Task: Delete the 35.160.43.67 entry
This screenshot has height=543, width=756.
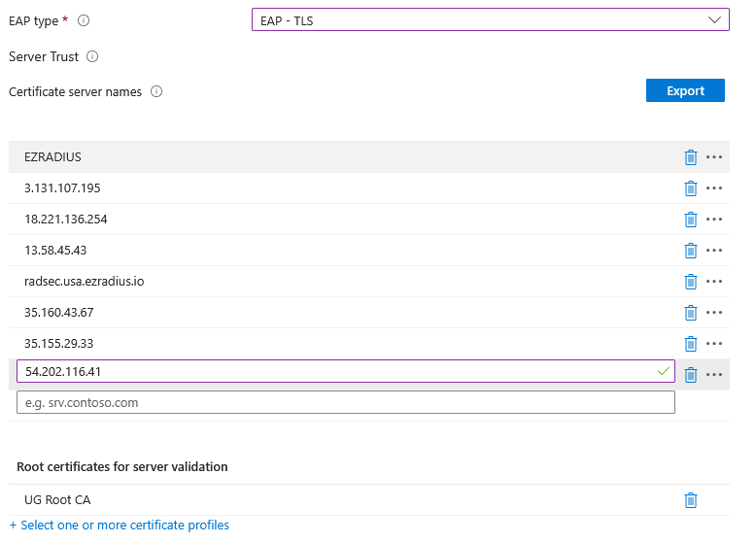Action: coord(691,313)
